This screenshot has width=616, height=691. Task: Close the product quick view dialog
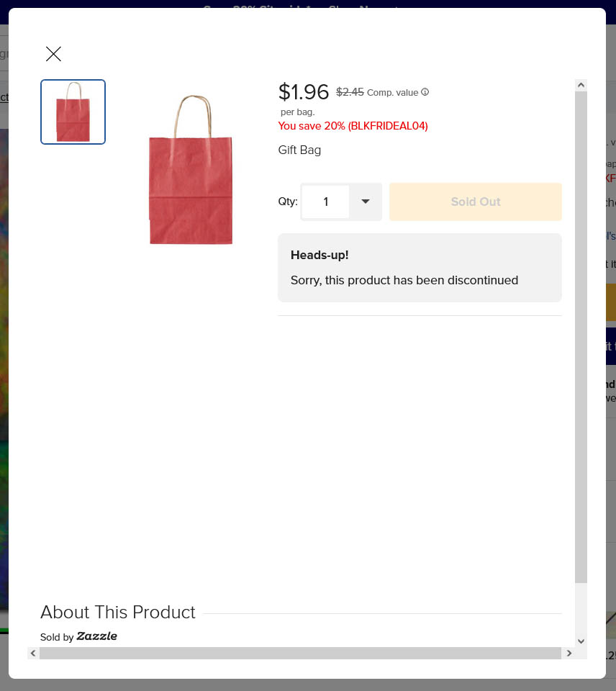pos(53,54)
